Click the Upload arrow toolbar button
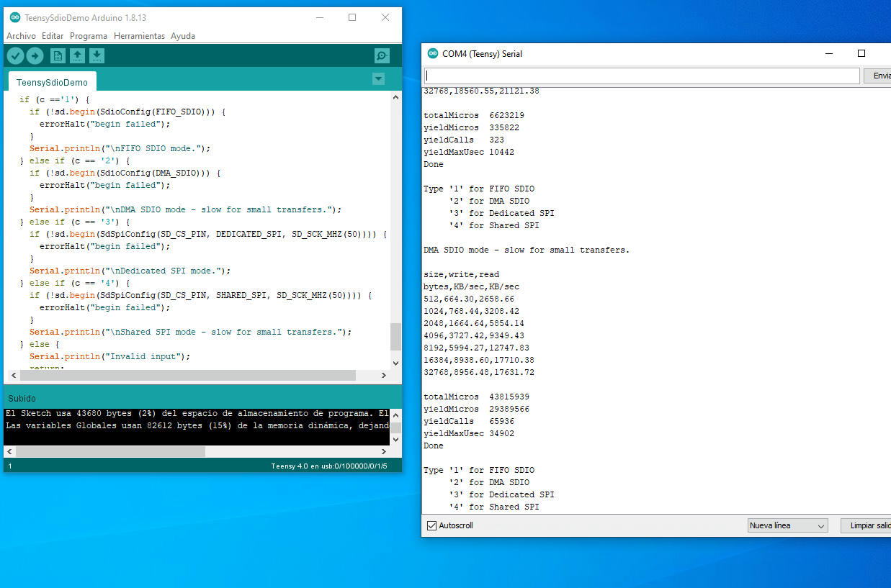The height and width of the screenshot is (588, 891). pos(35,56)
